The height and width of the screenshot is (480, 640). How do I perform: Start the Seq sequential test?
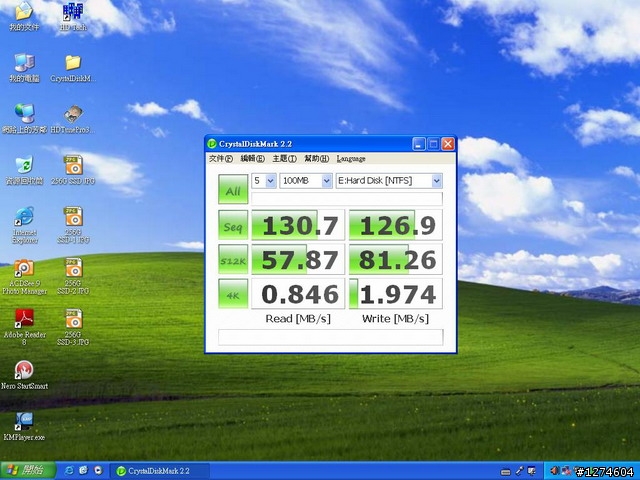click(233, 225)
